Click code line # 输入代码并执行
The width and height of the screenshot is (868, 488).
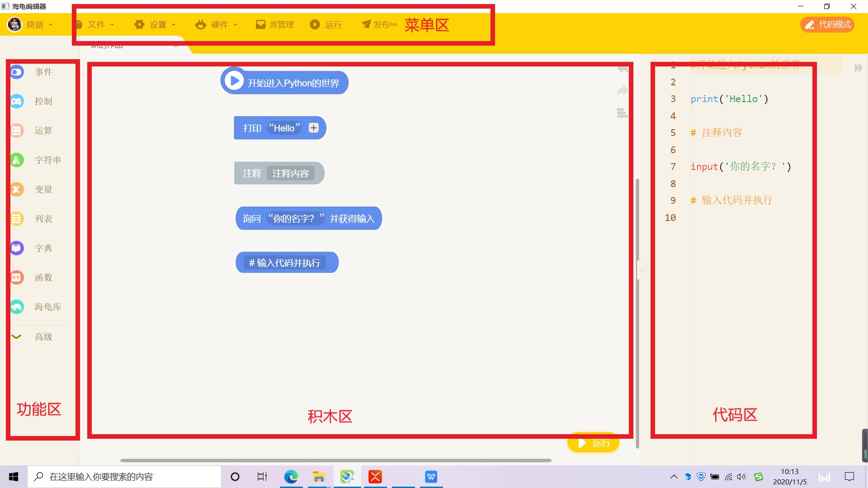[731, 201]
